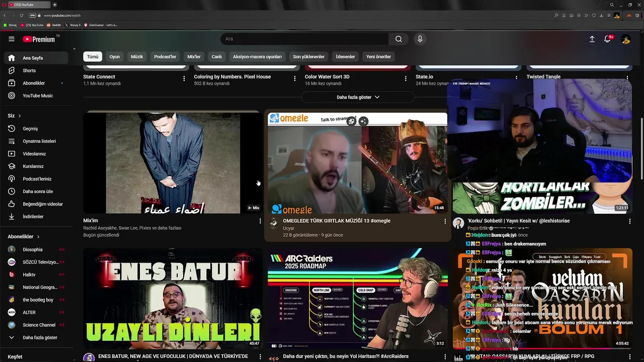Select the Canlı filter chip
644x362 pixels.
point(217,57)
